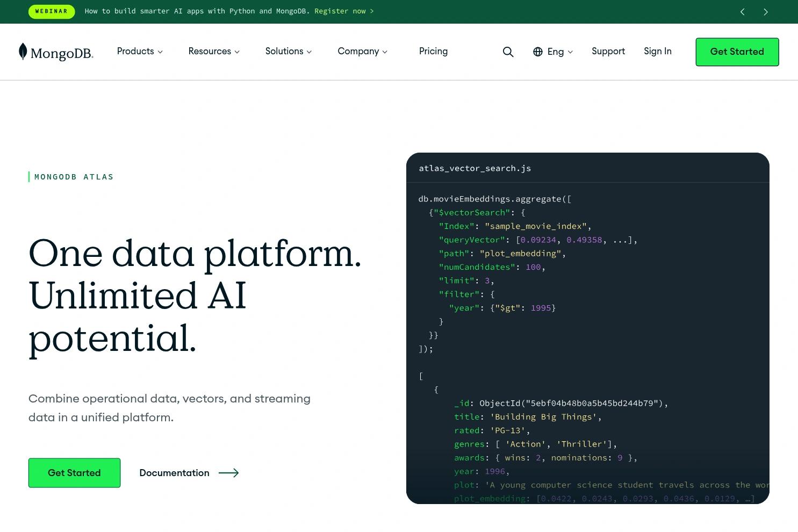Click the year: 1996 line in output
Viewport: 798px width, 532px height.
[x=482, y=472]
